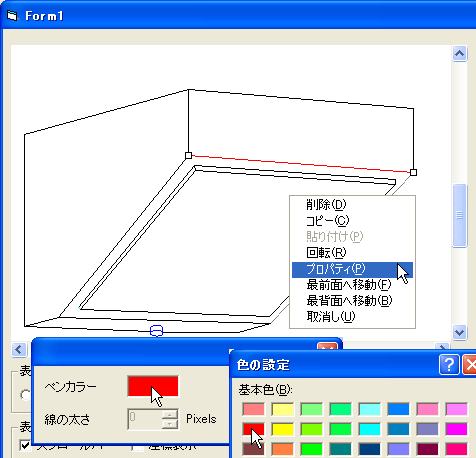Click the Form1 window title icon
This screenshot has width=476, height=458.
pyautogui.click(x=12, y=15)
